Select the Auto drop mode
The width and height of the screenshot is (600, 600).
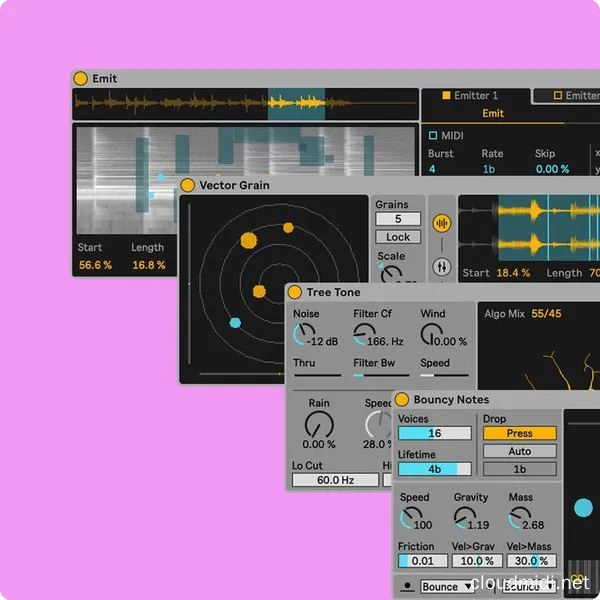519,451
